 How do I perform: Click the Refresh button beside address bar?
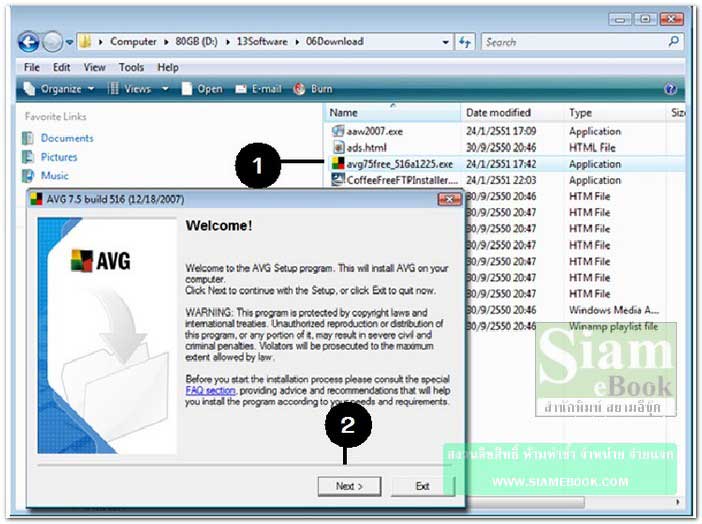(x=464, y=42)
